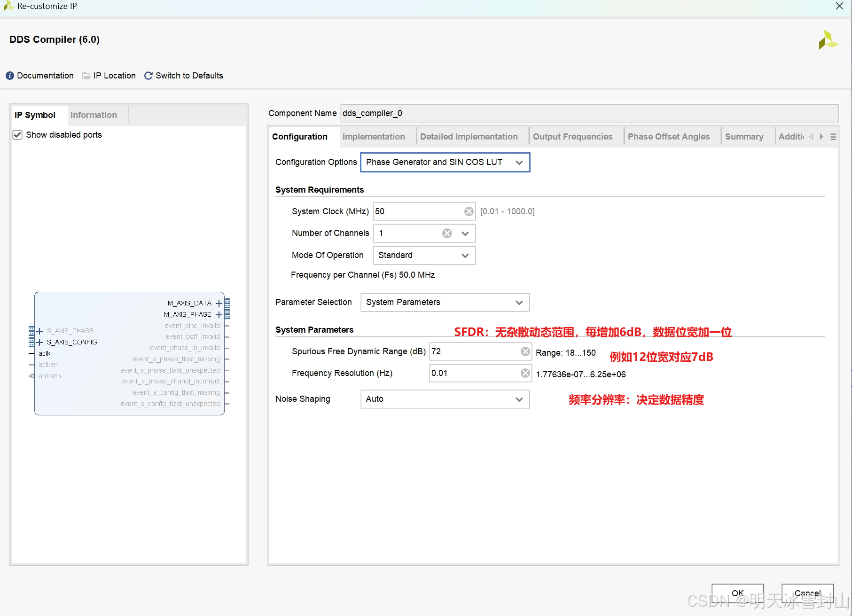Expand the S_AXIS_CONFIG port plus icon
The width and height of the screenshot is (852, 616).
click(40, 343)
